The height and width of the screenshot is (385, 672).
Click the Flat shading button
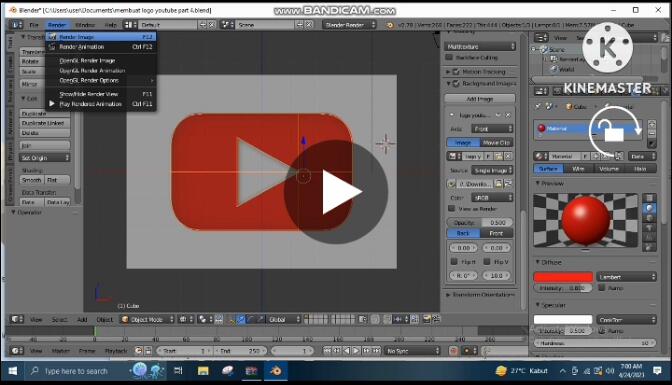point(57,180)
